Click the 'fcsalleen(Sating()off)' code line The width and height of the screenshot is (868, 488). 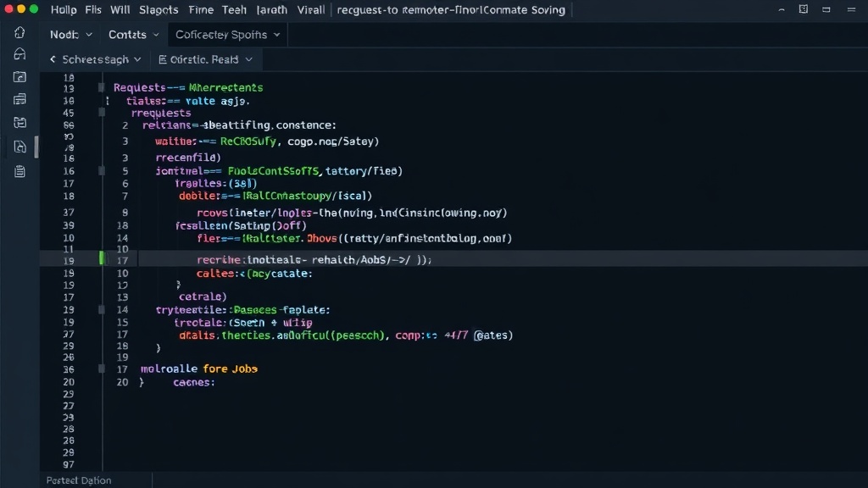tap(241, 225)
